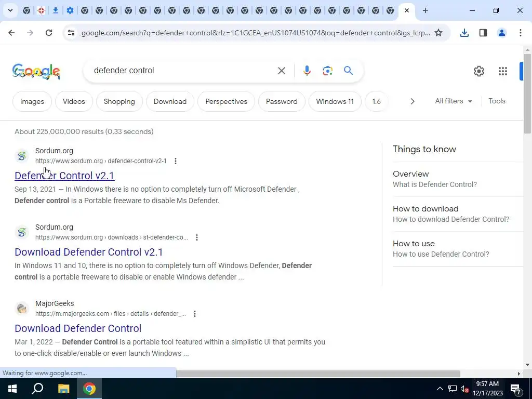The image size is (532, 399).
Task: Click sordum.org defender-control-v2-1 URL
Action: click(x=101, y=161)
